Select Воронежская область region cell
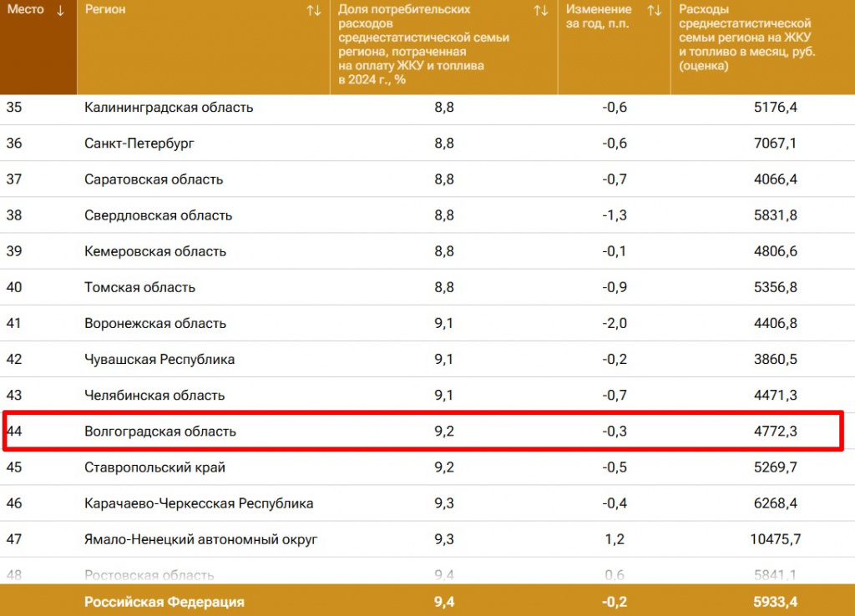855x616 pixels. (x=154, y=323)
